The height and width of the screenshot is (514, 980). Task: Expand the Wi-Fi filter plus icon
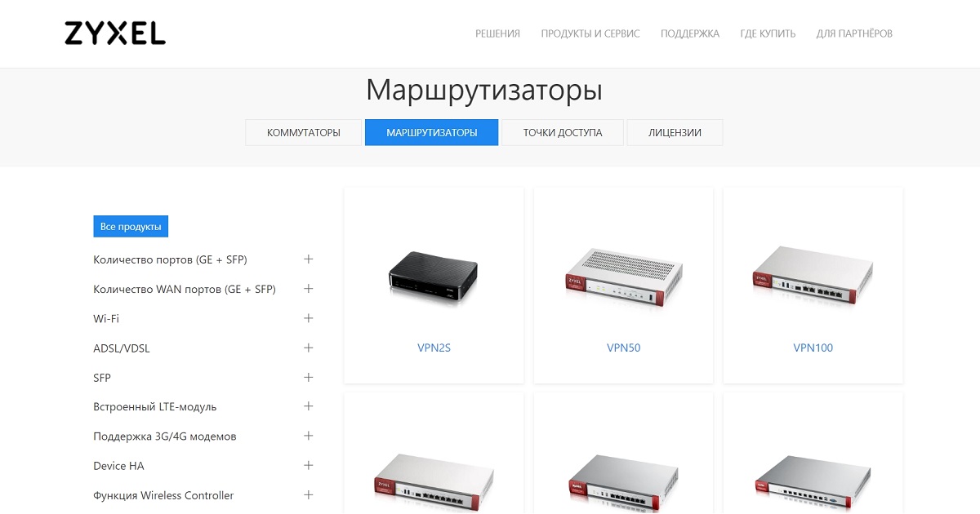(308, 318)
